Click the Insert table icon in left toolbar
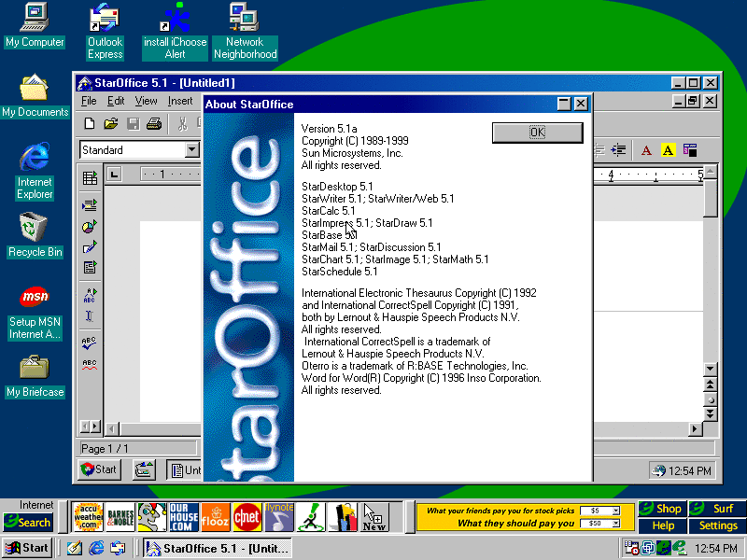This screenshot has width=747, height=560. click(90, 178)
